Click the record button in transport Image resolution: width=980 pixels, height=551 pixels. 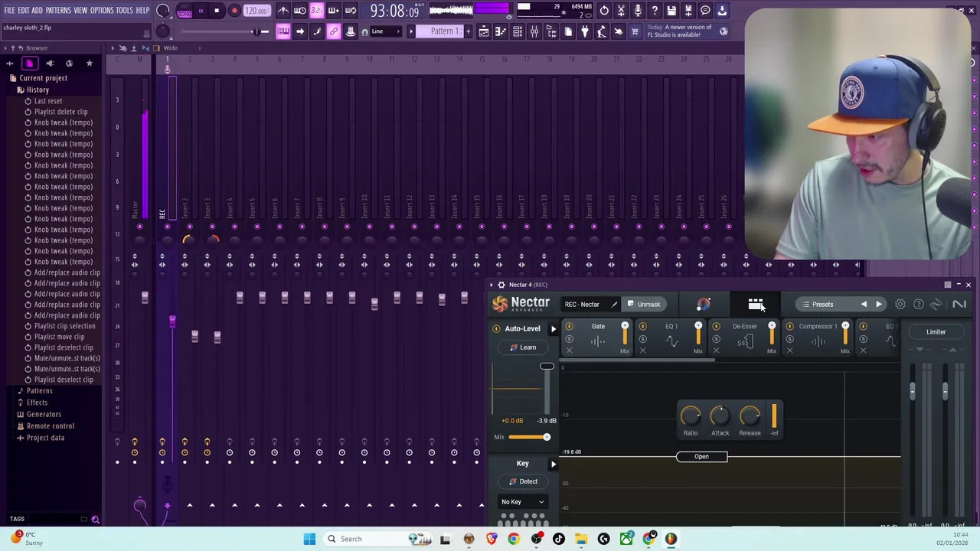click(234, 11)
